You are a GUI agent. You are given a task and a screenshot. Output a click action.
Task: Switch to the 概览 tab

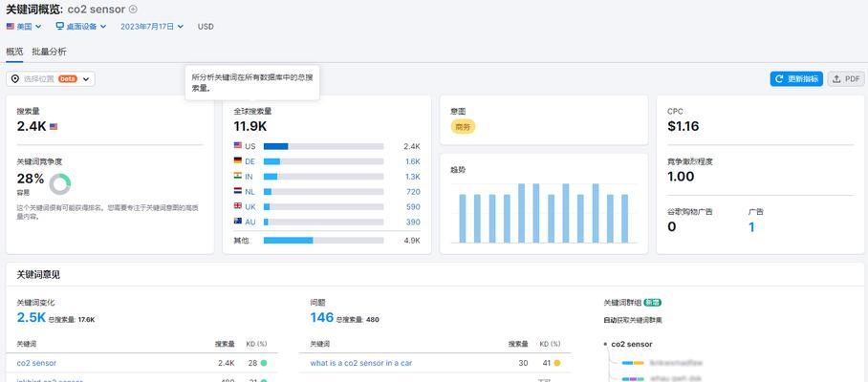14,52
